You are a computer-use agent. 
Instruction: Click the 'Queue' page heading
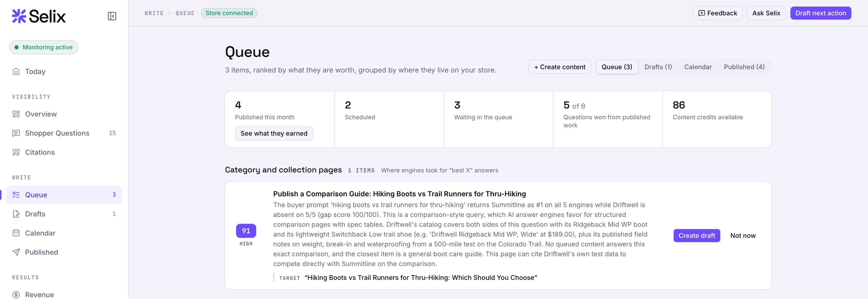(x=247, y=52)
